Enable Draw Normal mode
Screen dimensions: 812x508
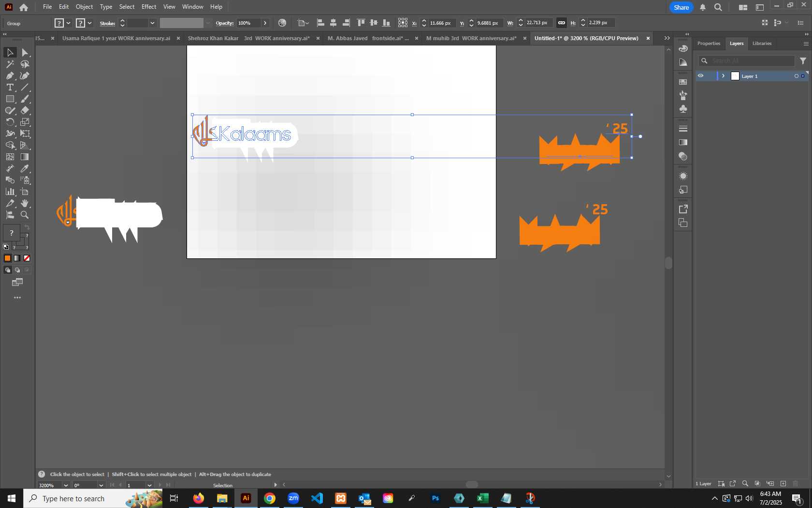(x=8, y=270)
